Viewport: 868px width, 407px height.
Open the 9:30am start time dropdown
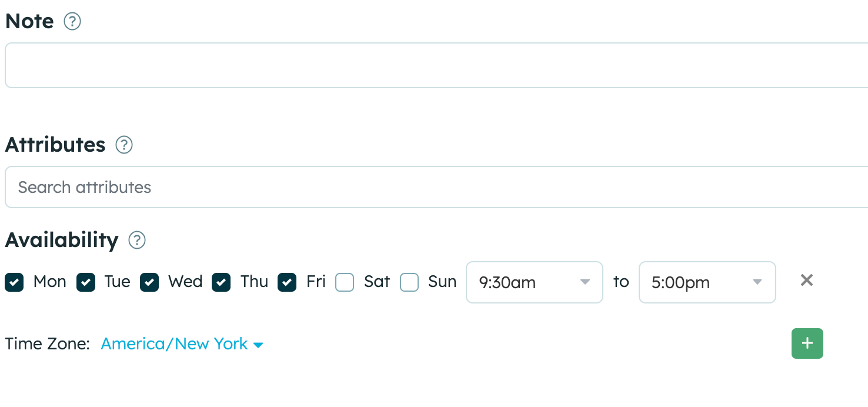(533, 282)
